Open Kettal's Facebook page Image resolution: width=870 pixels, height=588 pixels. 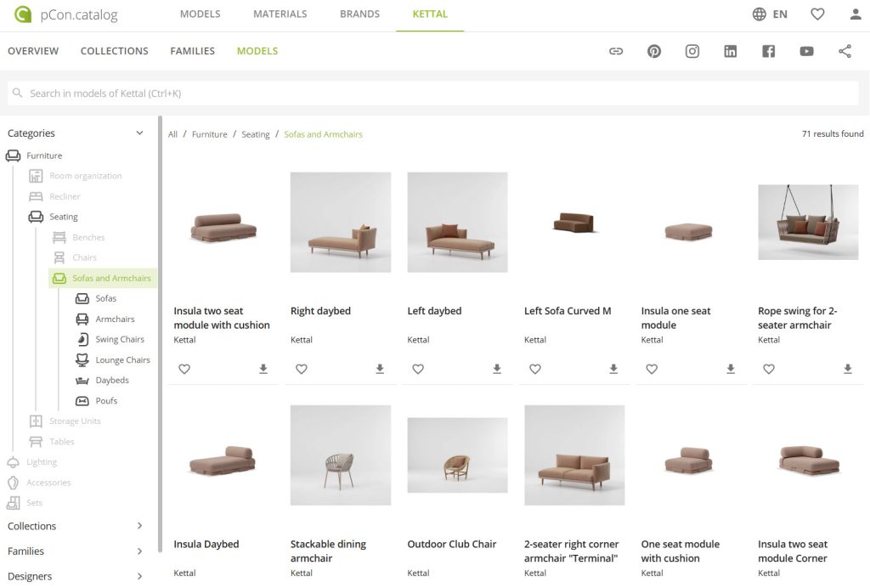[768, 51]
